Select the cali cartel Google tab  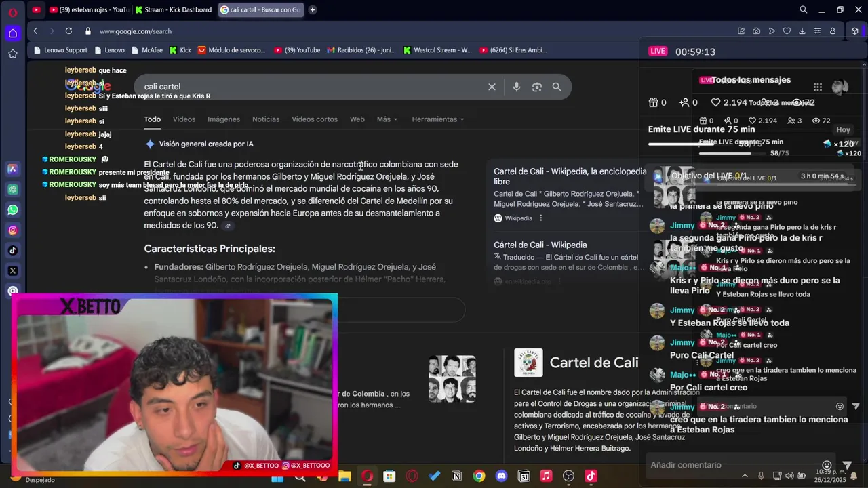[x=260, y=10]
